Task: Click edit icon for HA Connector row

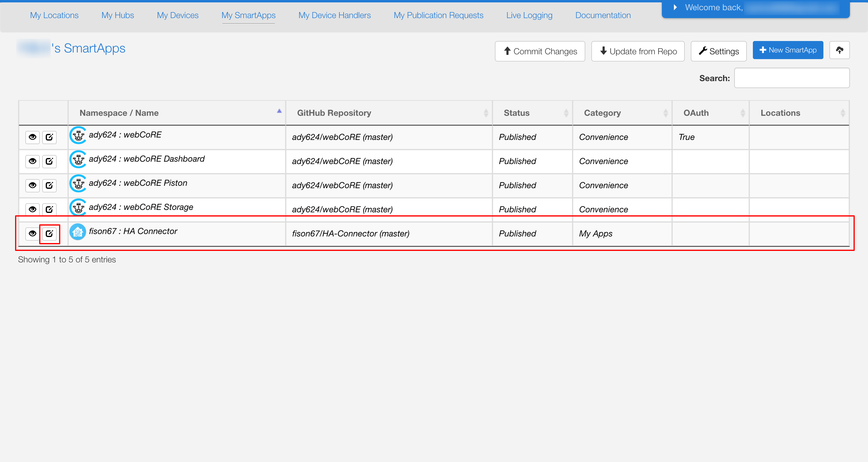Action: coord(49,233)
